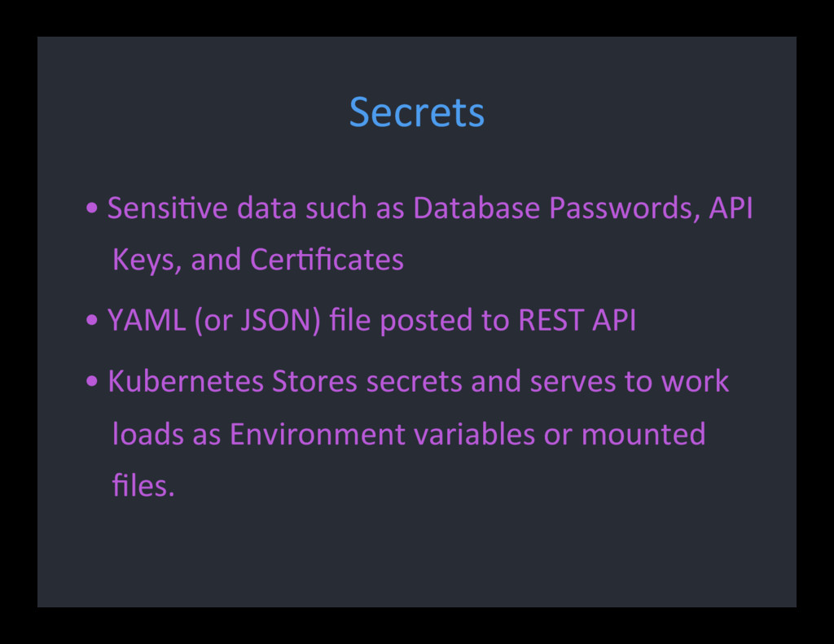Image resolution: width=834 pixels, height=644 pixels.
Task: Click the final word files.
Action: pos(143,485)
